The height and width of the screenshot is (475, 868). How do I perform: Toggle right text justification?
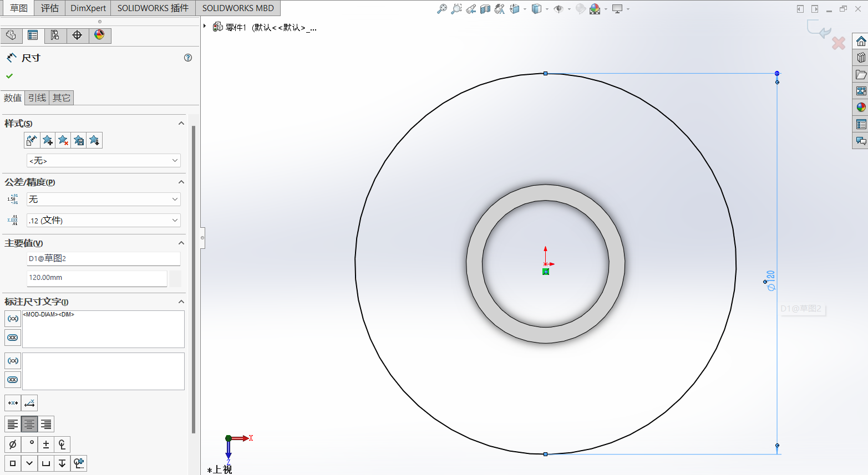46,425
